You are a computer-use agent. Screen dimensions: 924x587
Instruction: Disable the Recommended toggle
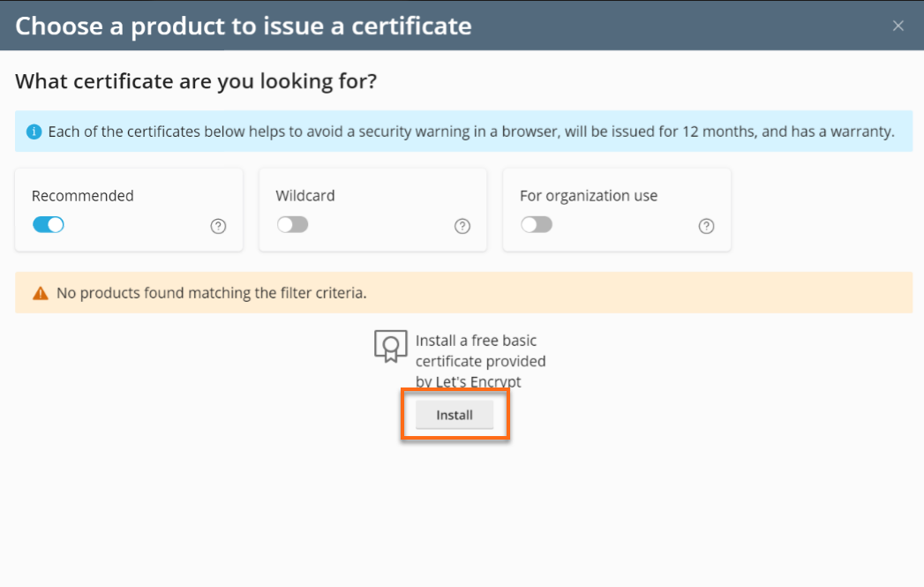[x=49, y=225]
